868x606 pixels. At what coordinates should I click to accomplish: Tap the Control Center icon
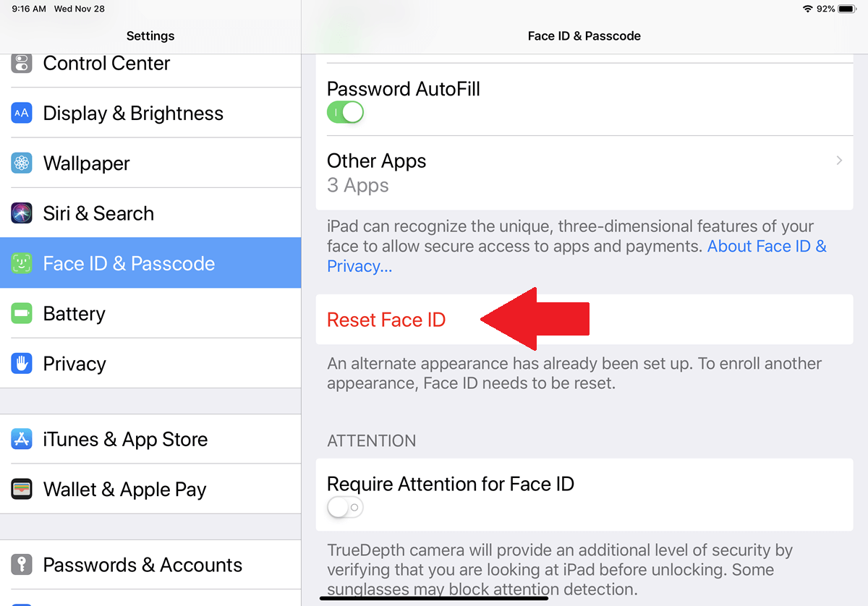coord(22,63)
